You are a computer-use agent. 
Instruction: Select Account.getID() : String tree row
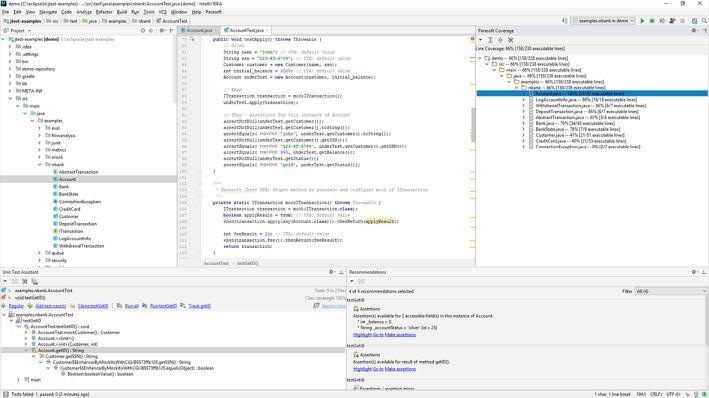coord(61,350)
